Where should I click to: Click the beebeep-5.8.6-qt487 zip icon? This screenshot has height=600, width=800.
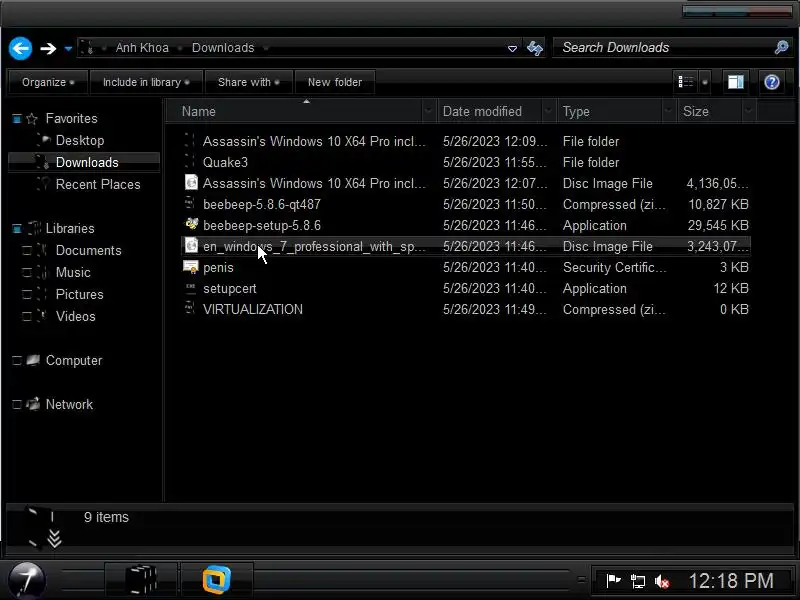(x=190, y=204)
